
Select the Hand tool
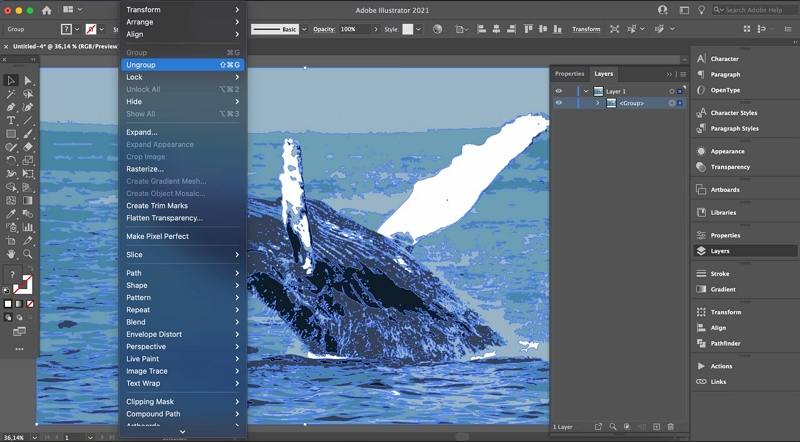click(11, 254)
